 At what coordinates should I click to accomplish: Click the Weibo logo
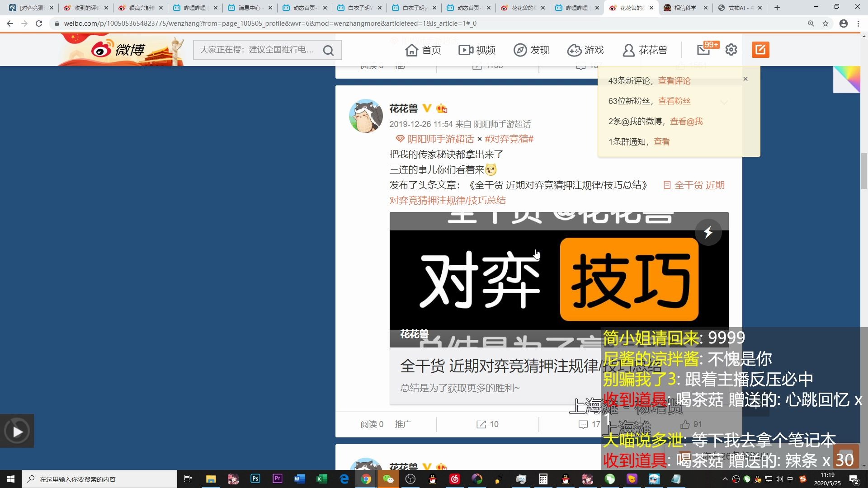[x=118, y=49]
